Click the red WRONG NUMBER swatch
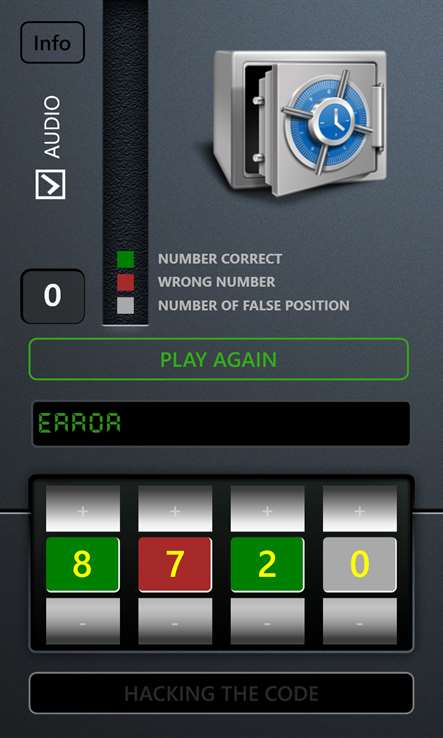This screenshot has width=443, height=738. pos(125,282)
